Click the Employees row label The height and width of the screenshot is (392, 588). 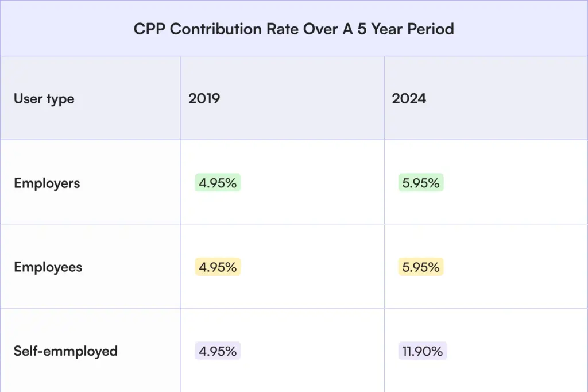point(48,267)
